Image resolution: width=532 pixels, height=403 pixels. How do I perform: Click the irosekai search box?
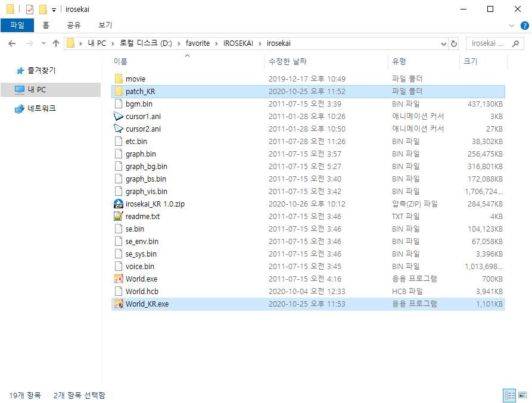(x=494, y=43)
